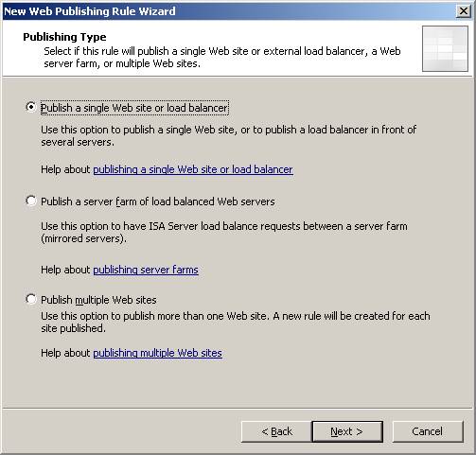The height and width of the screenshot is (455, 476).
Task: Click the wizard header graphic icon
Action: pos(445,48)
